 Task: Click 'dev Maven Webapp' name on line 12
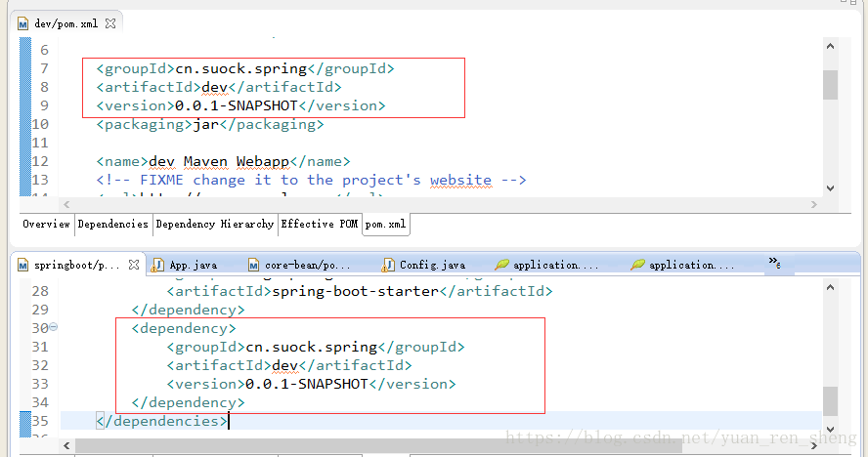coord(219,161)
